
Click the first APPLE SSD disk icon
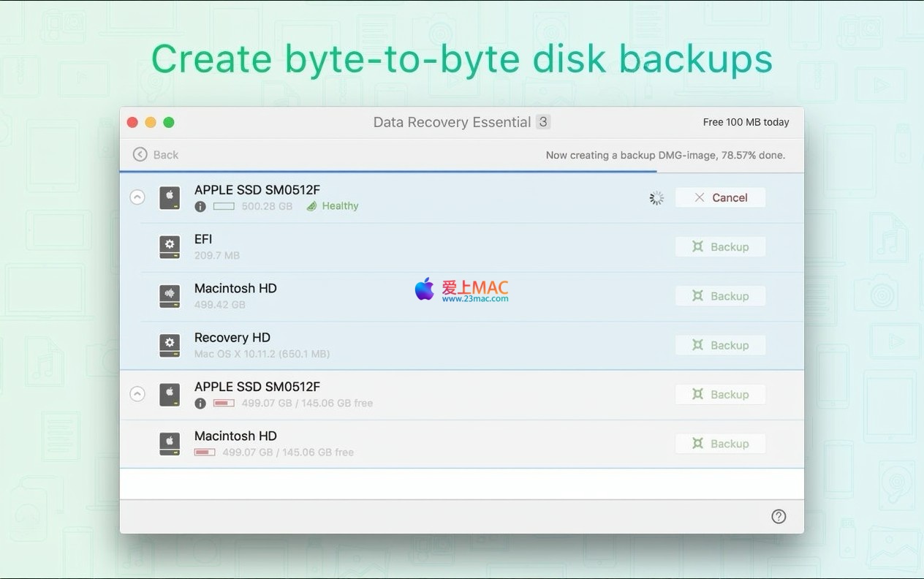tap(170, 197)
